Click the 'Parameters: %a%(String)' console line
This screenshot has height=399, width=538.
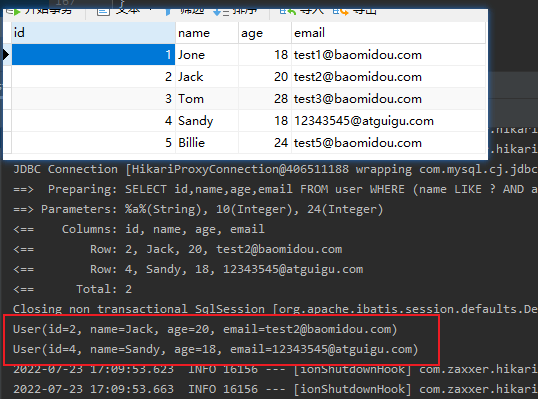[x=198, y=209]
